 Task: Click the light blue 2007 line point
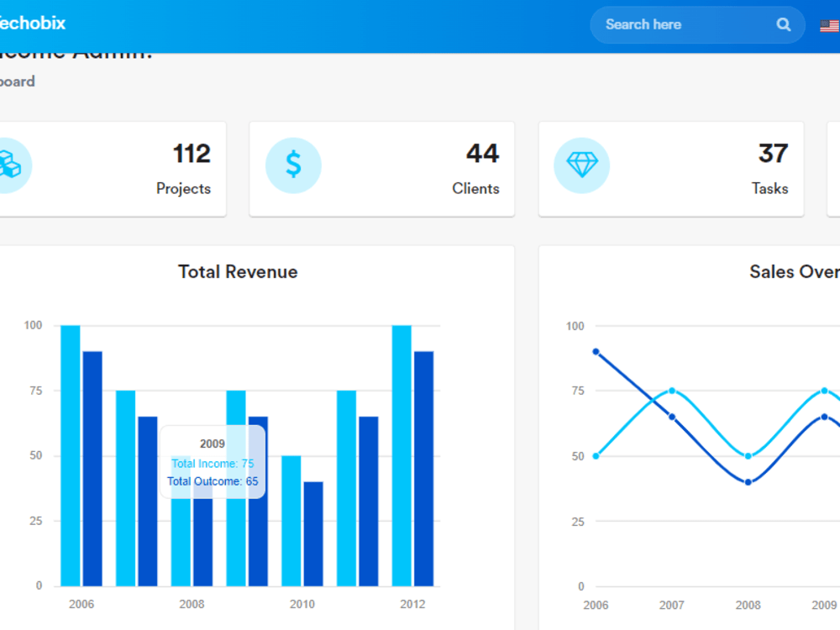coord(672,391)
